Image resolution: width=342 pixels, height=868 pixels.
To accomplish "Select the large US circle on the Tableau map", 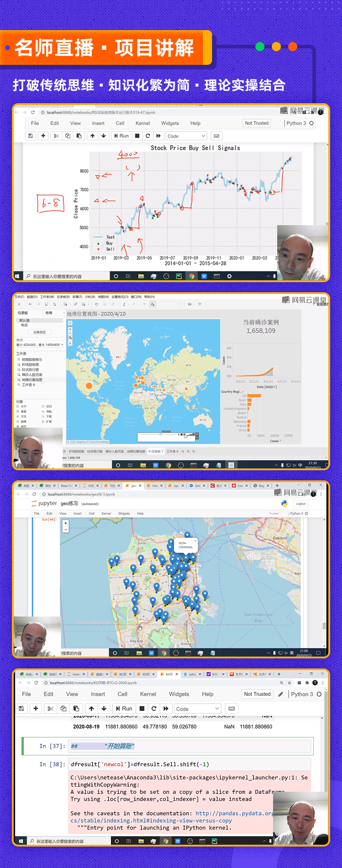I will [89, 386].
